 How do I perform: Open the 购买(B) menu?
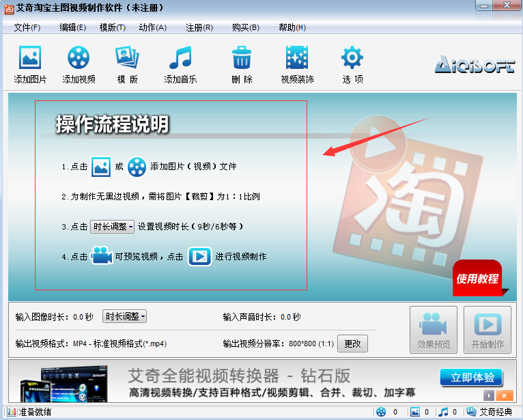tap(246, 27)
